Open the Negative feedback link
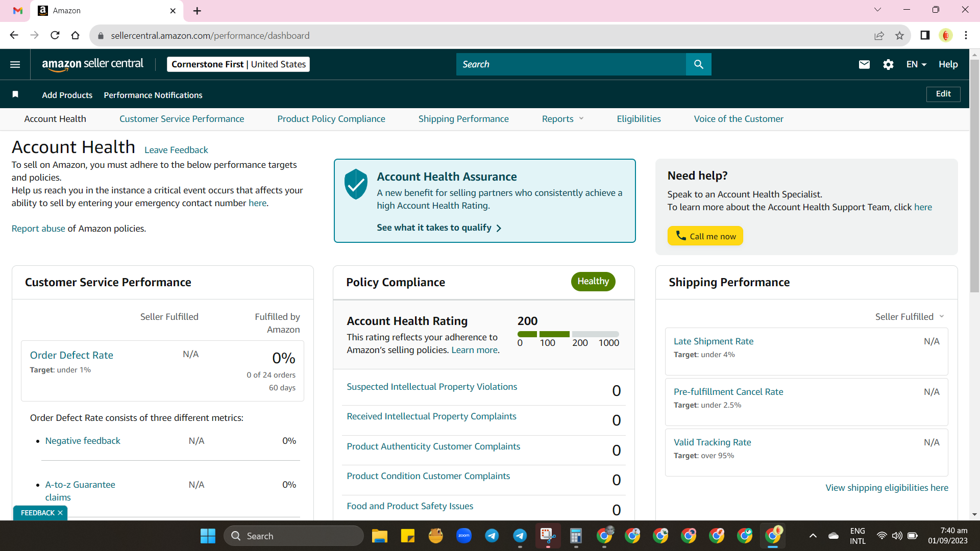The image size is (980, 551). (x=83, y=441)
